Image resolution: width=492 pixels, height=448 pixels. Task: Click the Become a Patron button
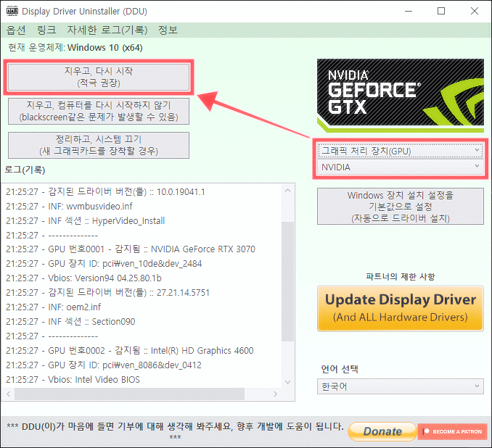coord(452,431)
